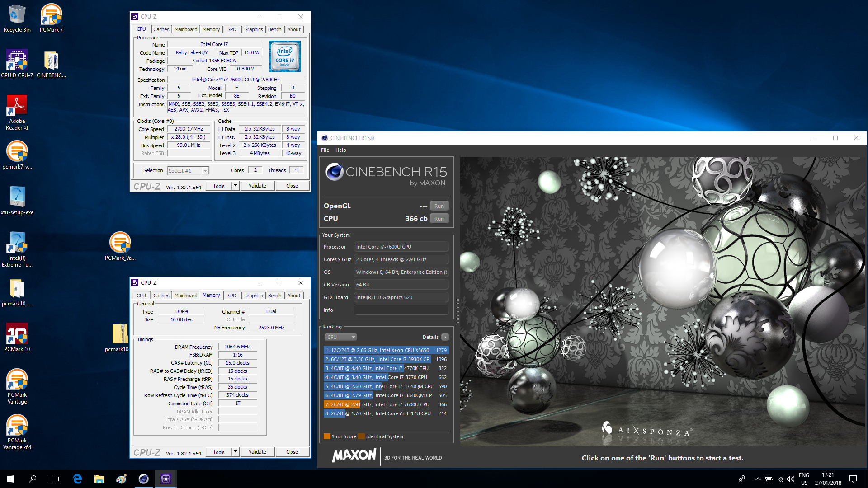868x488 pixels.
Task: Open the Mainboard tab in the top CPU-Z window
Action: point(186,29)
